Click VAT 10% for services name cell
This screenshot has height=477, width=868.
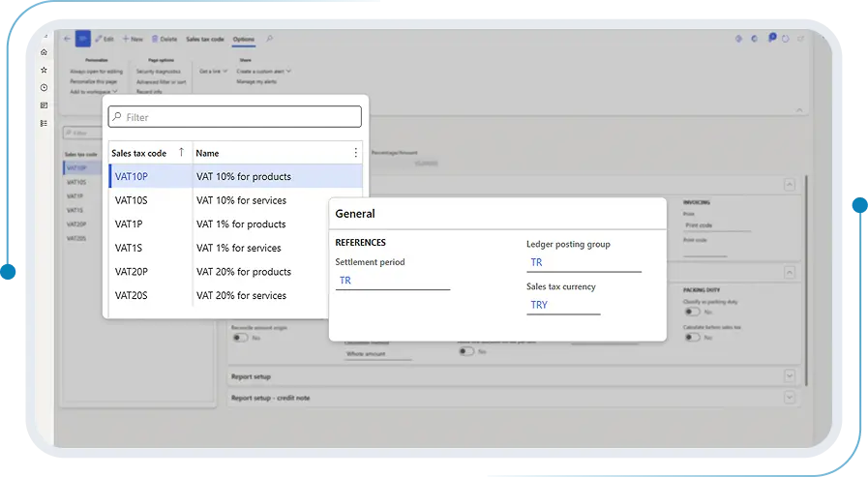pos(241,200)
